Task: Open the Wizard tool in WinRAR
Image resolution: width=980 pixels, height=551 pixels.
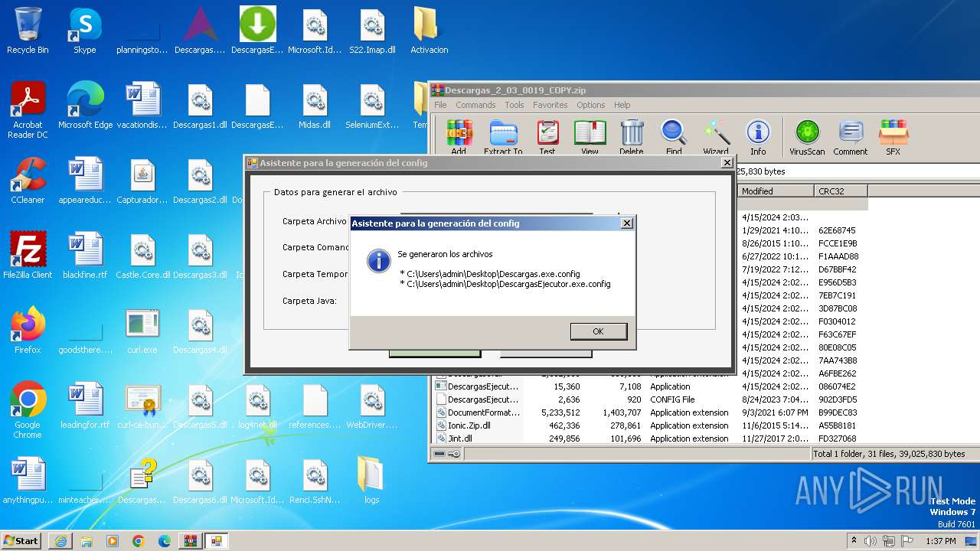Action: pyautogui.click(x=716, y=137)
